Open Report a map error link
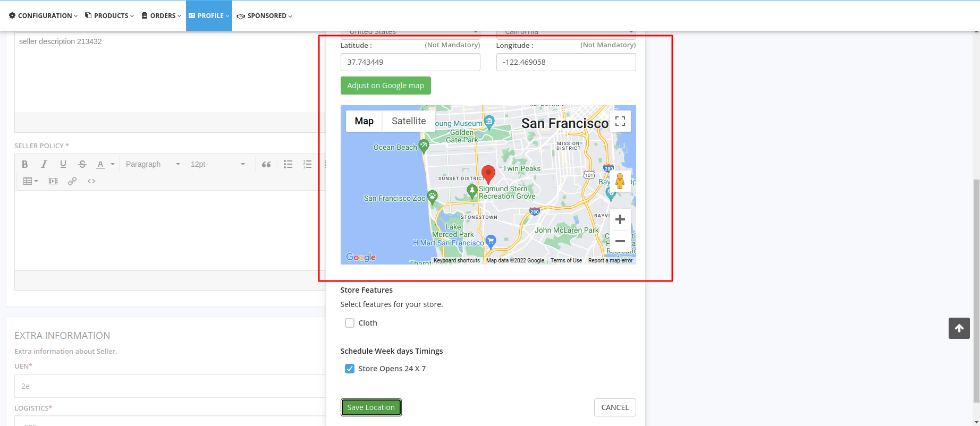This screenshot has height=426, width=980. [x=610, y=261]
